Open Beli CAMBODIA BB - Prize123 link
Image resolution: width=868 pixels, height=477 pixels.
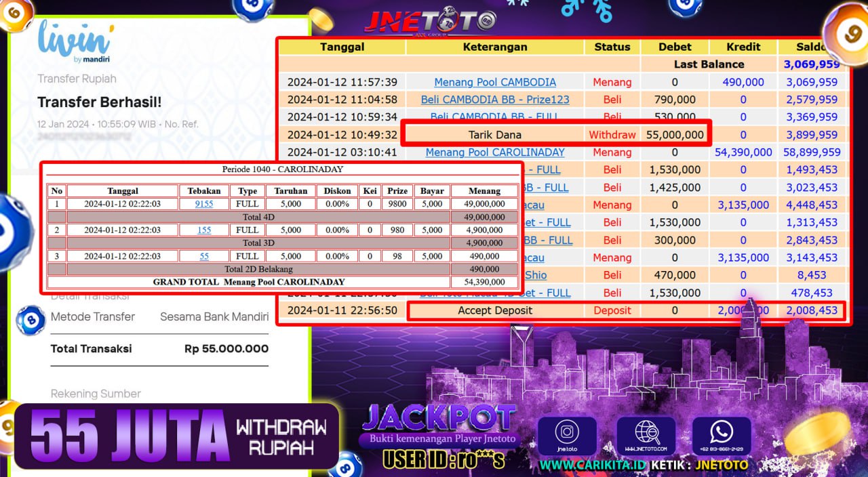(x=495, y=100)
